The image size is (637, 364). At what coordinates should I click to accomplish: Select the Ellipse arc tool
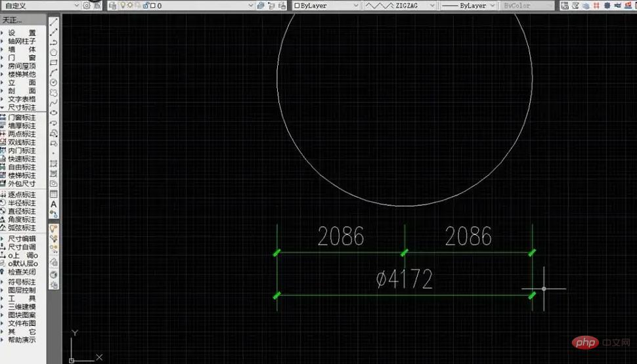coord(53,123)
